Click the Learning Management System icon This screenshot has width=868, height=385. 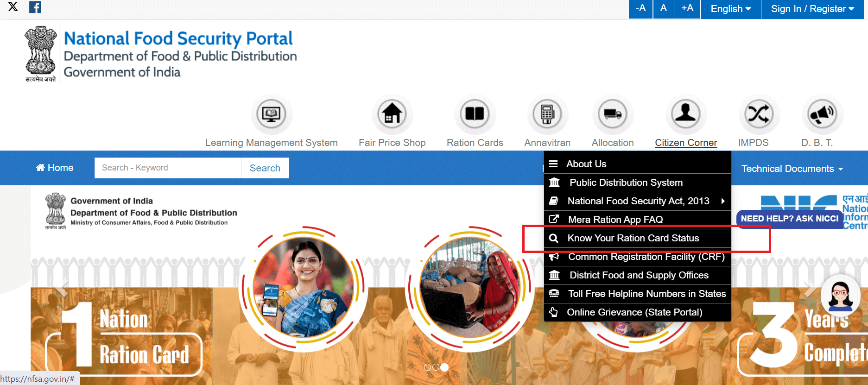point(271,114)
